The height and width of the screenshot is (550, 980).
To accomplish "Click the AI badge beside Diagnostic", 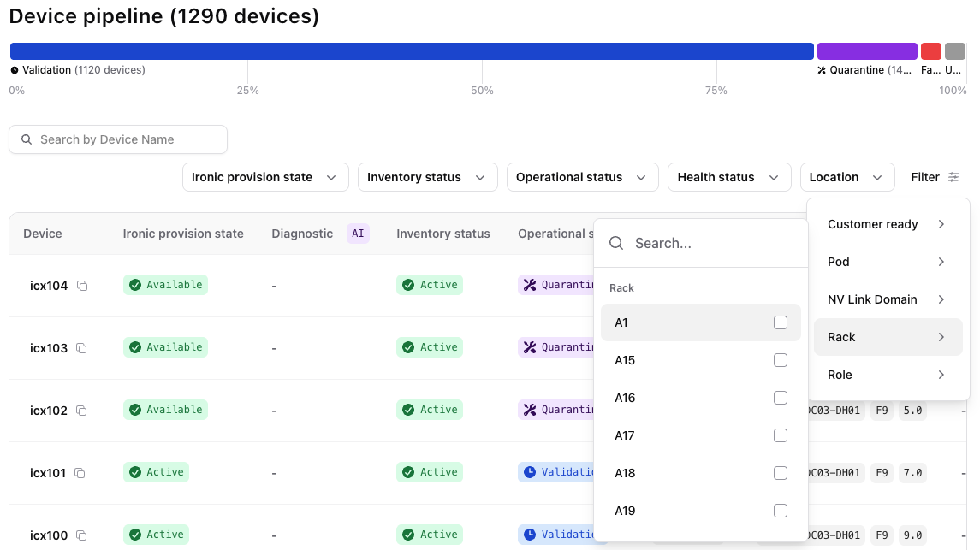I will pos(358,234).
